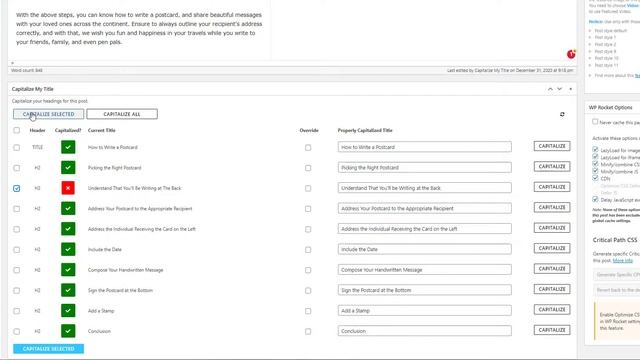Screen dimensions: 640x360
Task: Click Revert back to the default CPCSS button
Action: (x=618, y=290)
